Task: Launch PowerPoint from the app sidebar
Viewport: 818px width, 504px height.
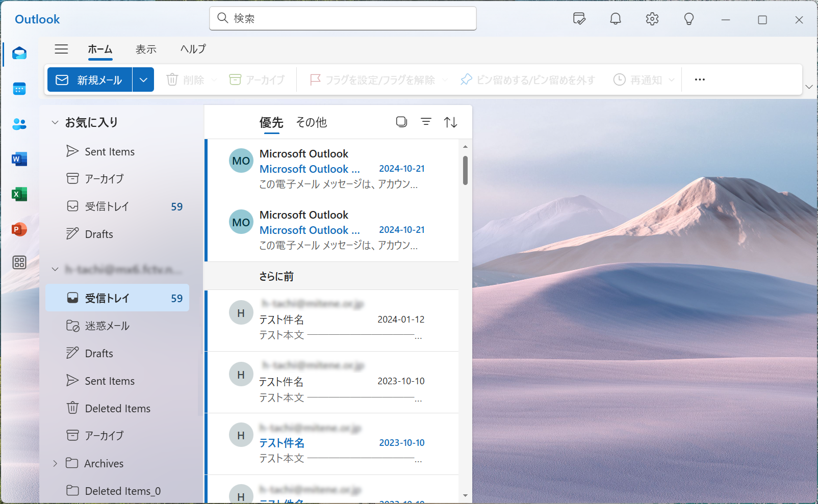Action: 19,229
